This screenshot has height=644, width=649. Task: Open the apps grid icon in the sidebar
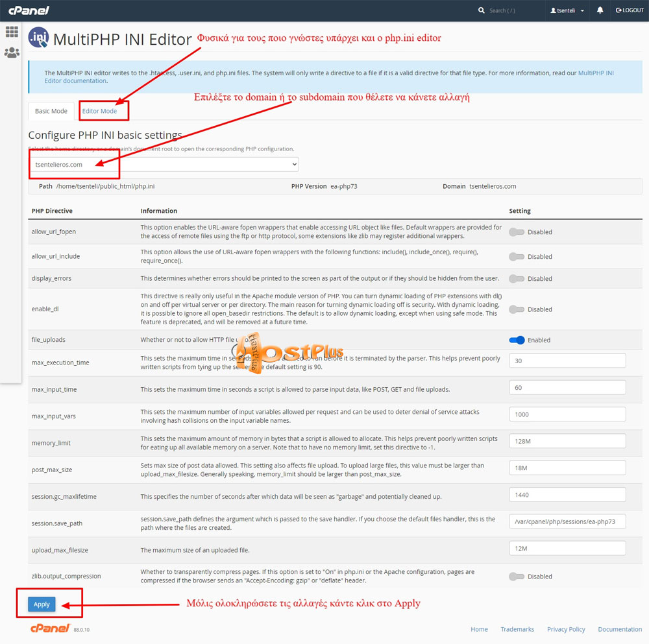click(12, 31)
